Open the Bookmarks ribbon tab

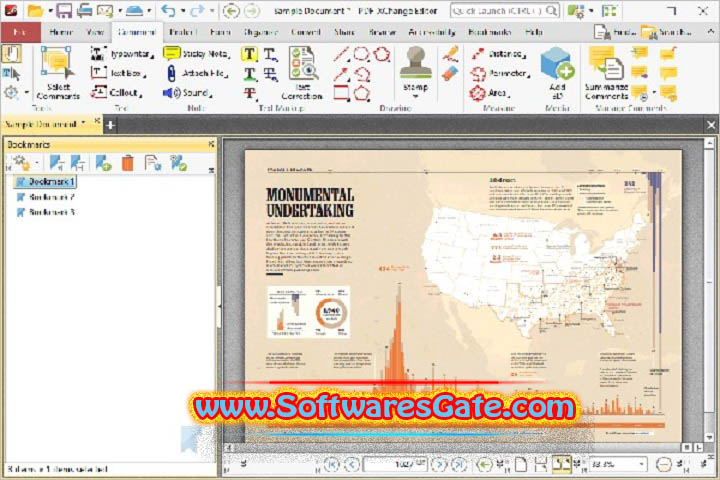489,32
